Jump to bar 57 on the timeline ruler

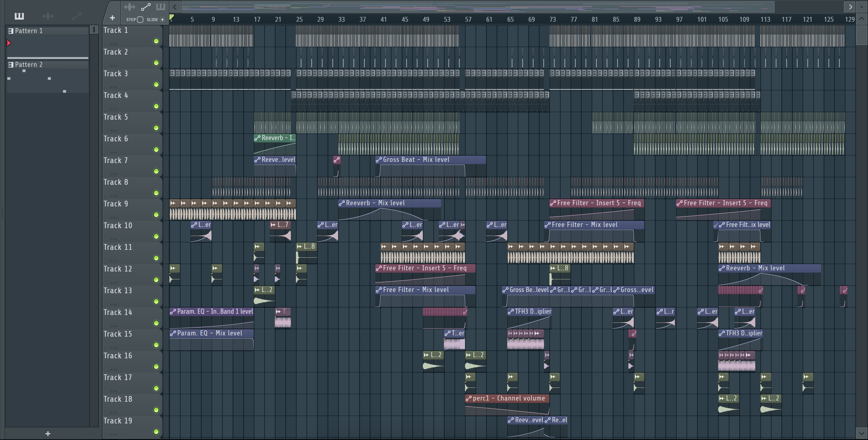[468, 20]
